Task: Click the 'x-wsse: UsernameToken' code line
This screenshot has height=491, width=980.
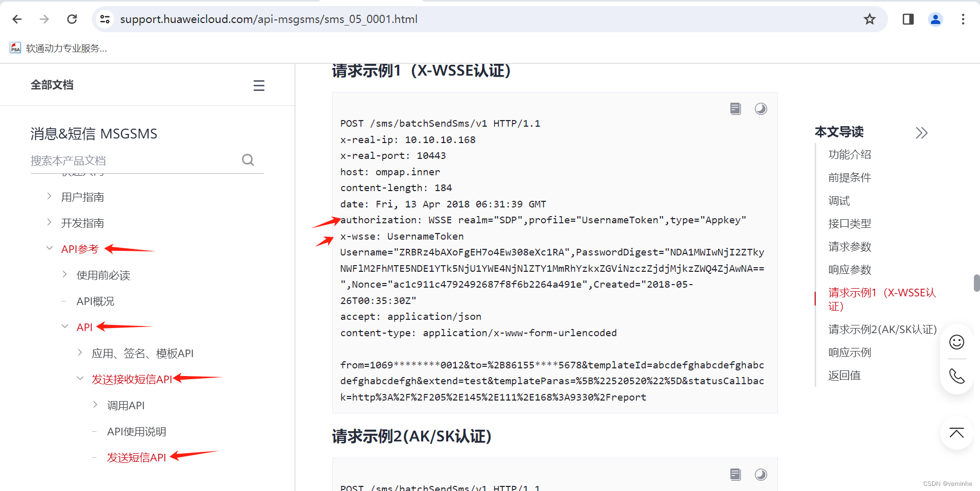Action: (402, 237)
